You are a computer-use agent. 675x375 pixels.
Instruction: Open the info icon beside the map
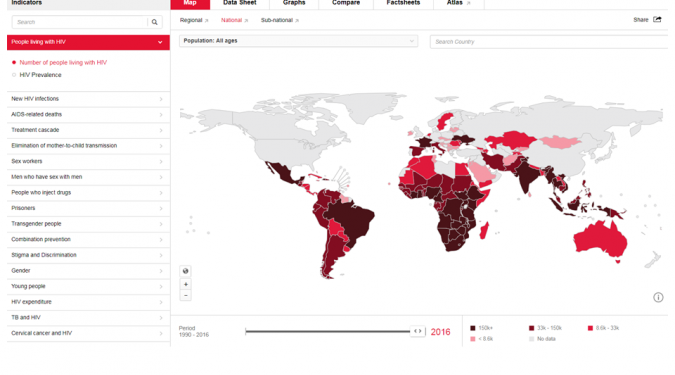[x=658, y=297]
